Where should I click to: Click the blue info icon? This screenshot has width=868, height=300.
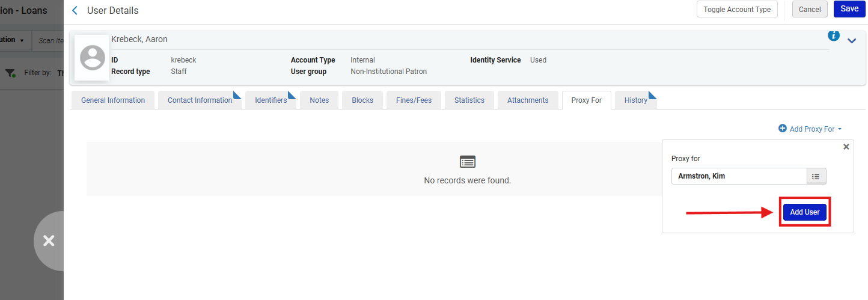coord(833,36)
